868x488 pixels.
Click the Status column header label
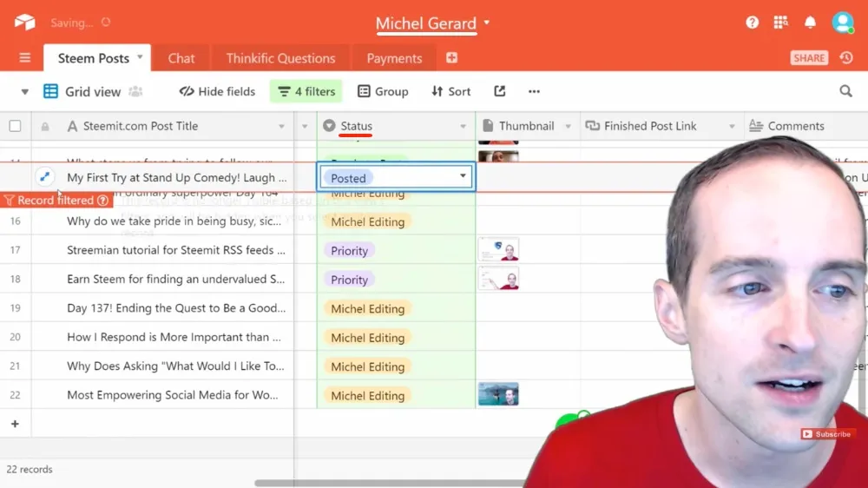tap(356, 126)
